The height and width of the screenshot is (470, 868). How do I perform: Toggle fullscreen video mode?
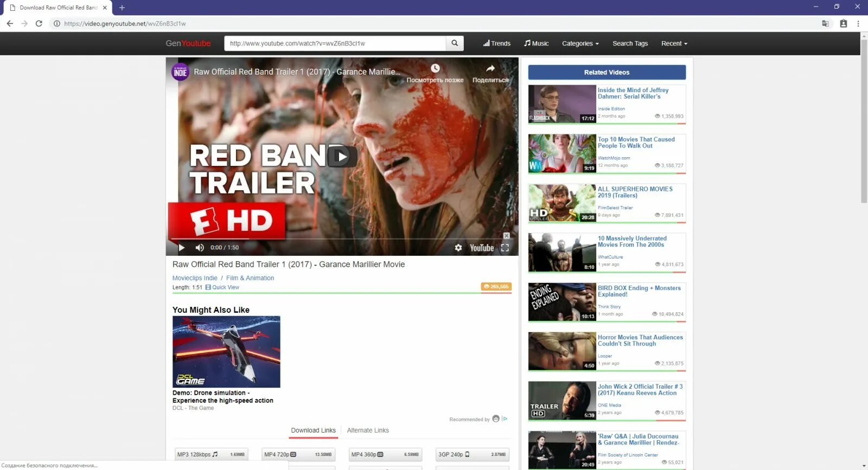click(505, 248)
